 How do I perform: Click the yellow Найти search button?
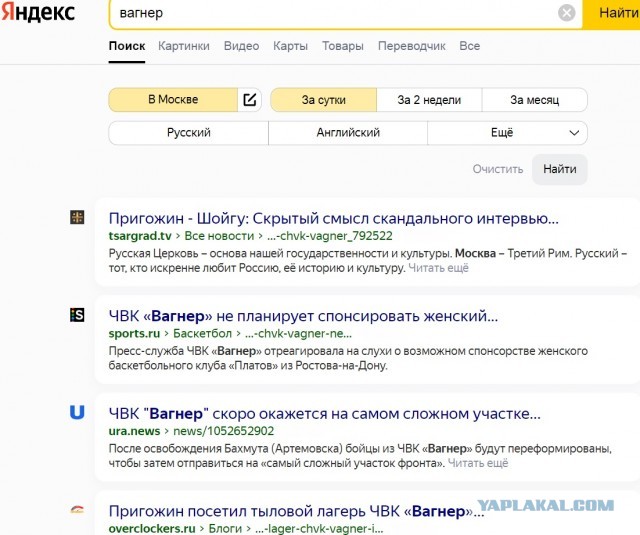613,13
